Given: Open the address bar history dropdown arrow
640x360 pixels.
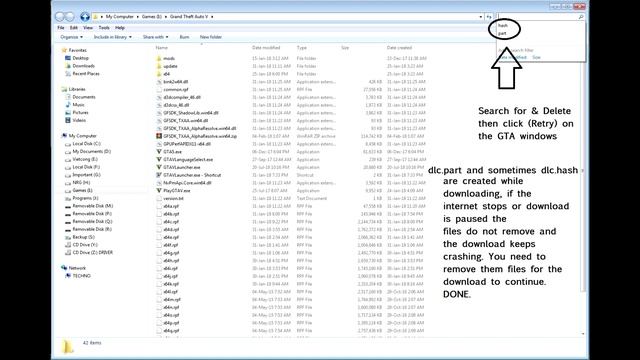Looking at the screenshot, I should pos(481,17).
